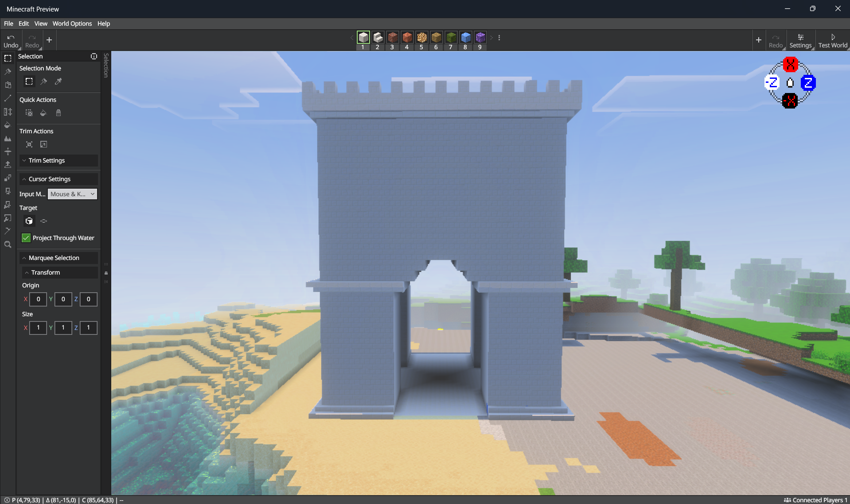The image size is (850, 504).
Task: Select hotbar slot 2 quartz stairs
Action: point(378,38)
